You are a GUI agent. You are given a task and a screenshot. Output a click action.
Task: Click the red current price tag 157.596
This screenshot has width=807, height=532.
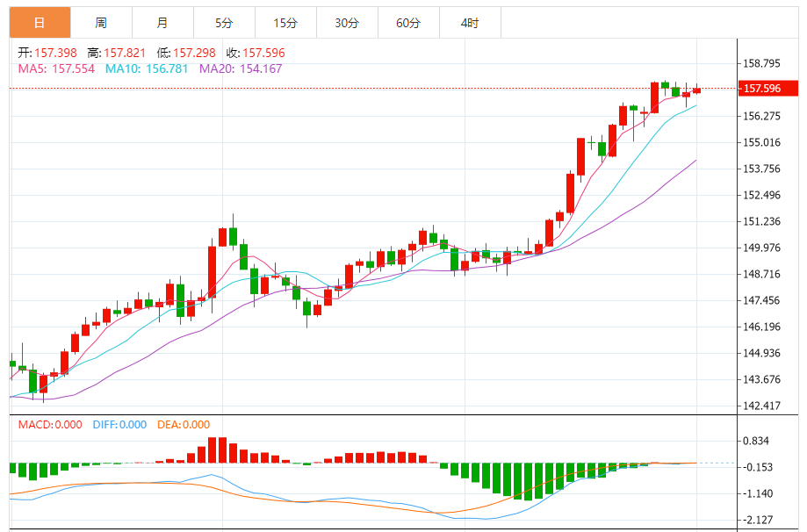point(767,89)
